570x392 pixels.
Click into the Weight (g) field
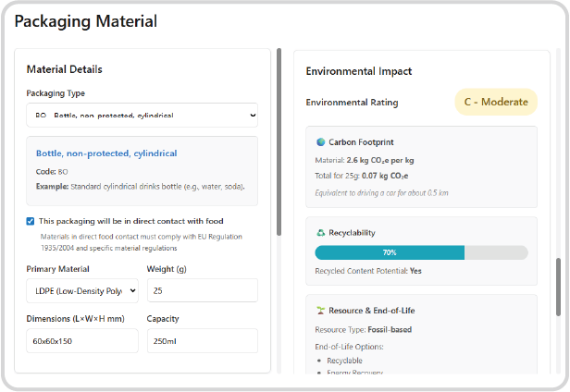[202, 291]
